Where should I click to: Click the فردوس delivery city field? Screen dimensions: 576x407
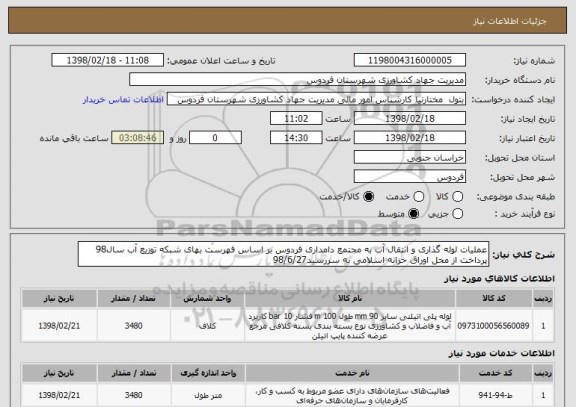[x=410, y=177]
